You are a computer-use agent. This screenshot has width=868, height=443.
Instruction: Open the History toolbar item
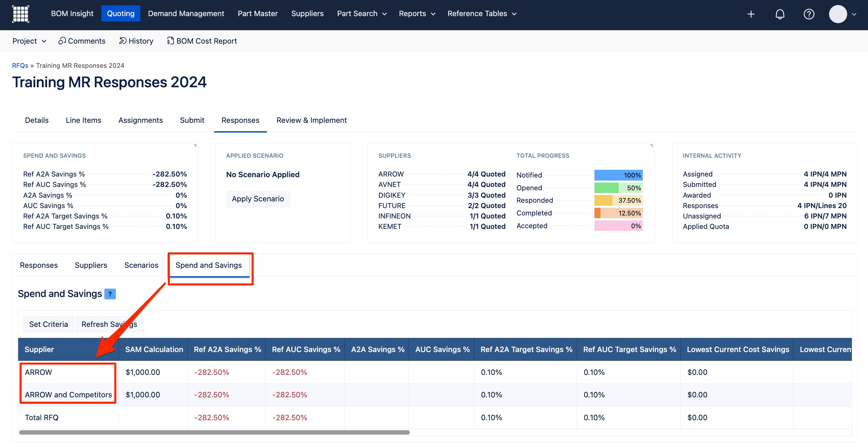pos(136,41)
